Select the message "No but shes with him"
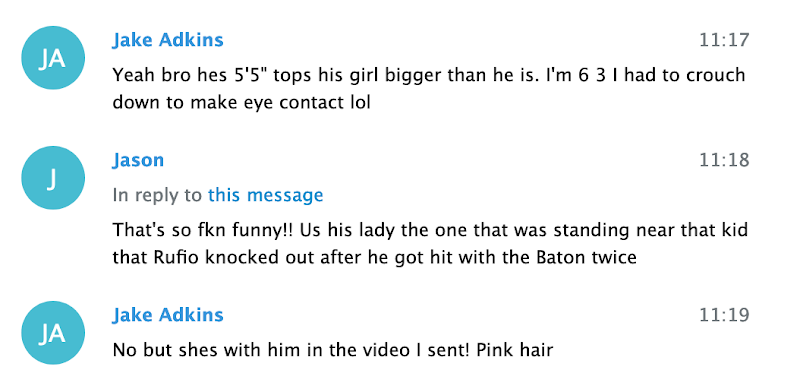The image size is (800, 389). point(333,350)
